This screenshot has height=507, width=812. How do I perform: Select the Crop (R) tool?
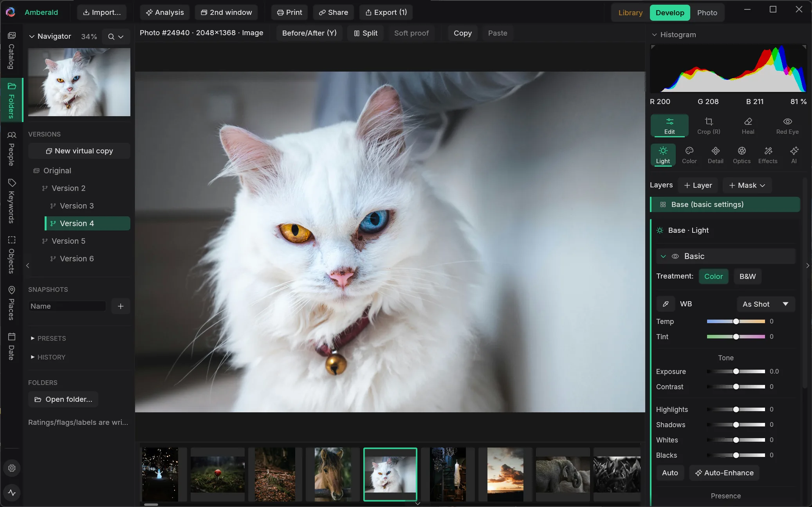[709, 126]
